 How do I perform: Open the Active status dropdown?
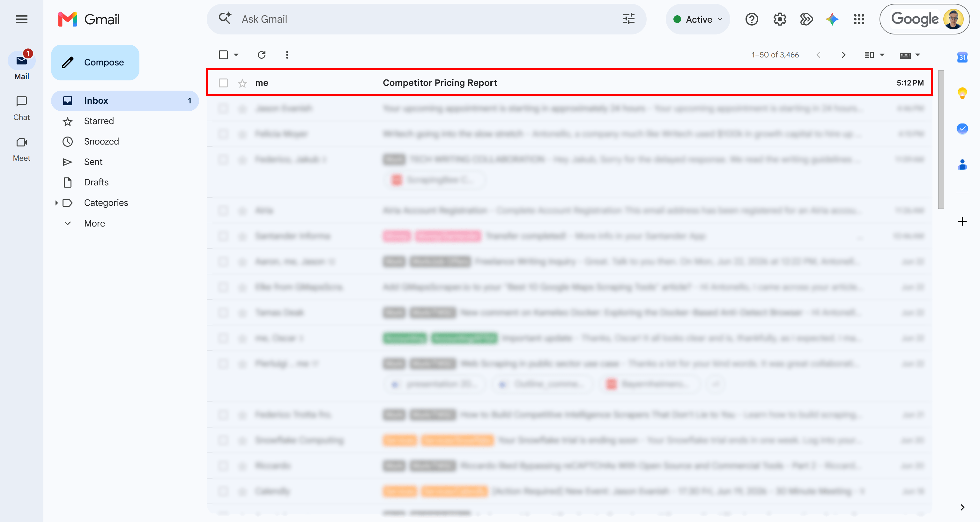pos(698,19)
